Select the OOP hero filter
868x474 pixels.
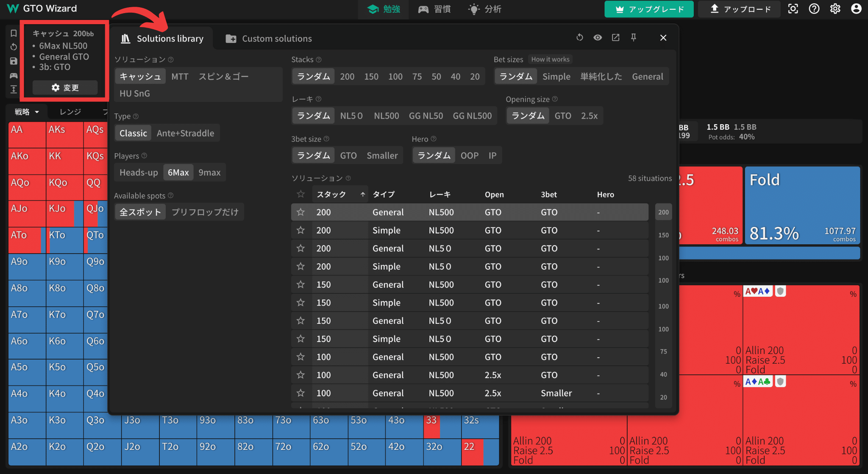click(x=470, y=156)
